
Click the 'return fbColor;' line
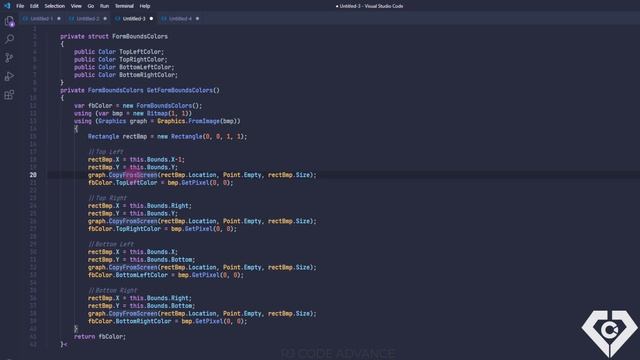(100, 337)
